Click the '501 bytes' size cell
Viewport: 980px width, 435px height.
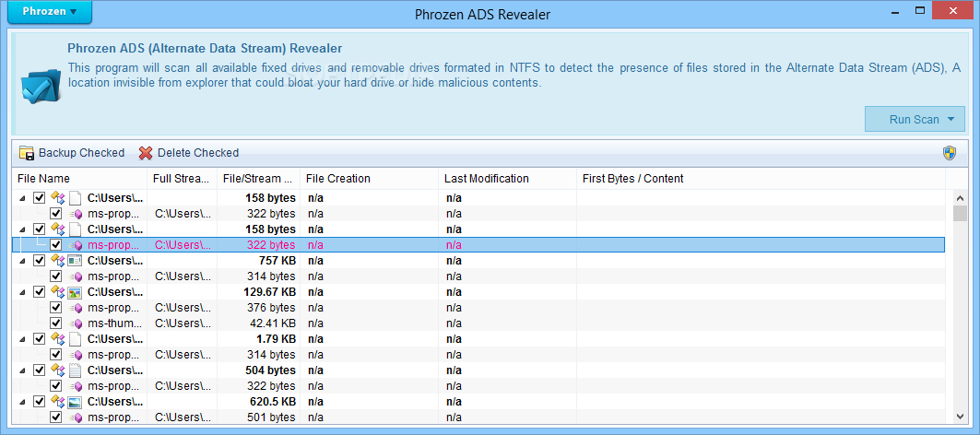coord(271,417)
